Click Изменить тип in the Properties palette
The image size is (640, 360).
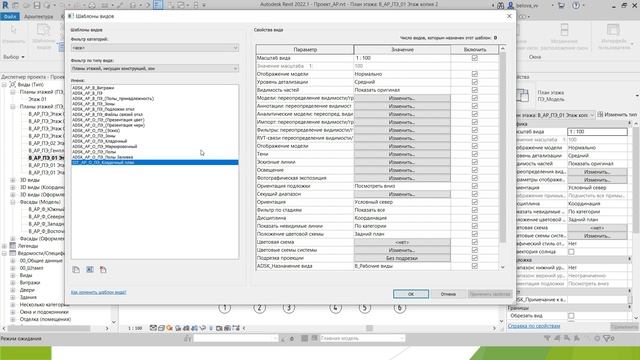coord(617,115)
